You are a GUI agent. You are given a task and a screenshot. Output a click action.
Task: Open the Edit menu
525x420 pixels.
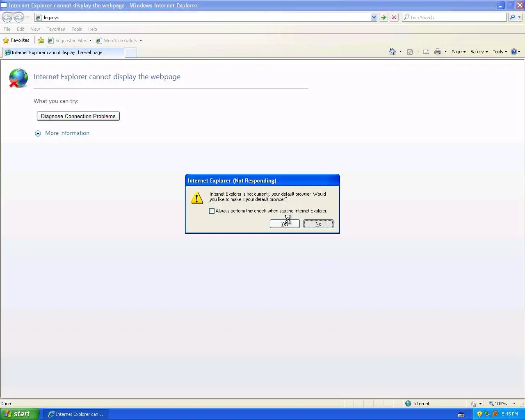coord(21,29)
